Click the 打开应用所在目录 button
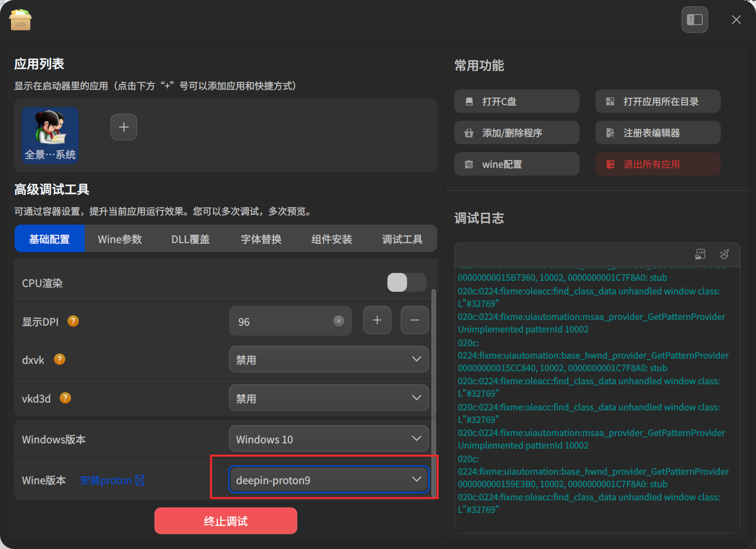Image resolution: width=756 pixels, height=549 pixels. (x=658, y=101)
